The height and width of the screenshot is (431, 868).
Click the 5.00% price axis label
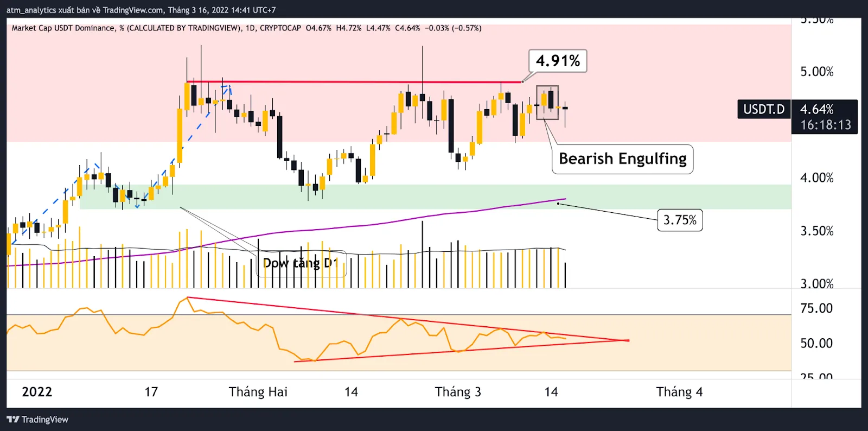point(817,72)
